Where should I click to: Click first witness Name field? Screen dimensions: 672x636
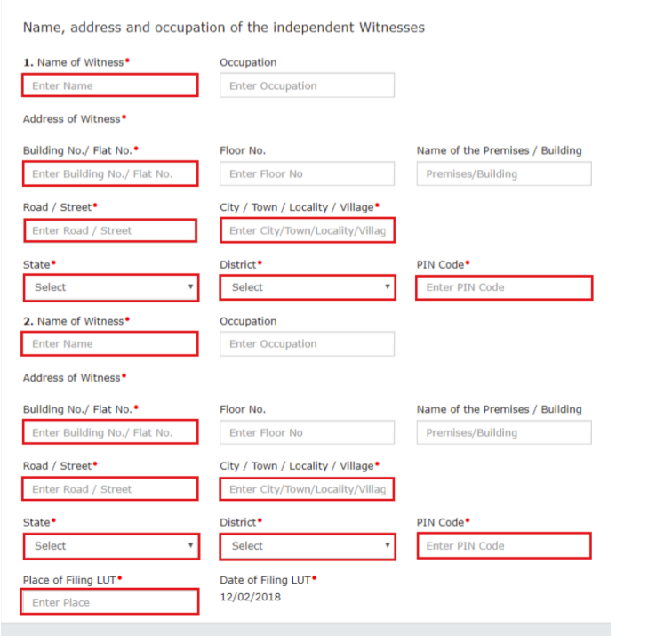[110, 86]
